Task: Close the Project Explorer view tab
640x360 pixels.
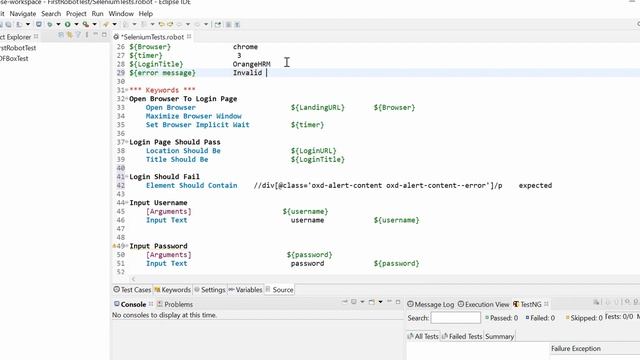Action: (36, 37)
